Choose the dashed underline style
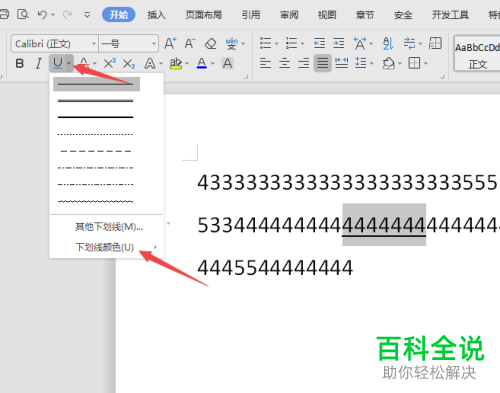The image size is (500, 393). (95, 151)
